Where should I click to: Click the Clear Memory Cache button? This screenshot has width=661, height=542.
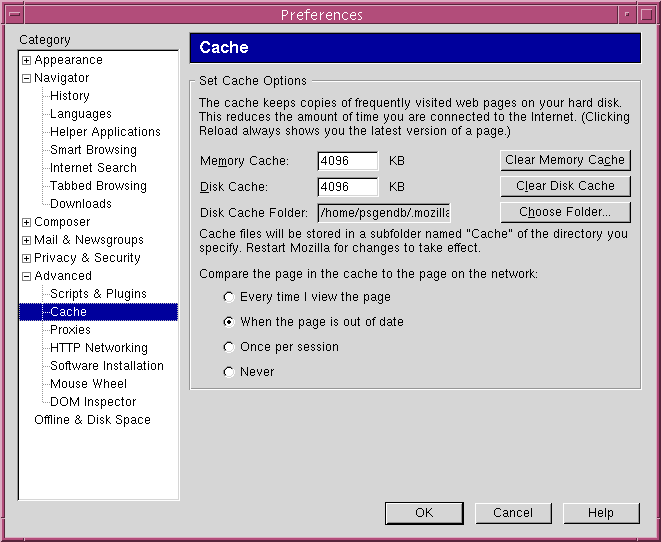tap(565, 160)
